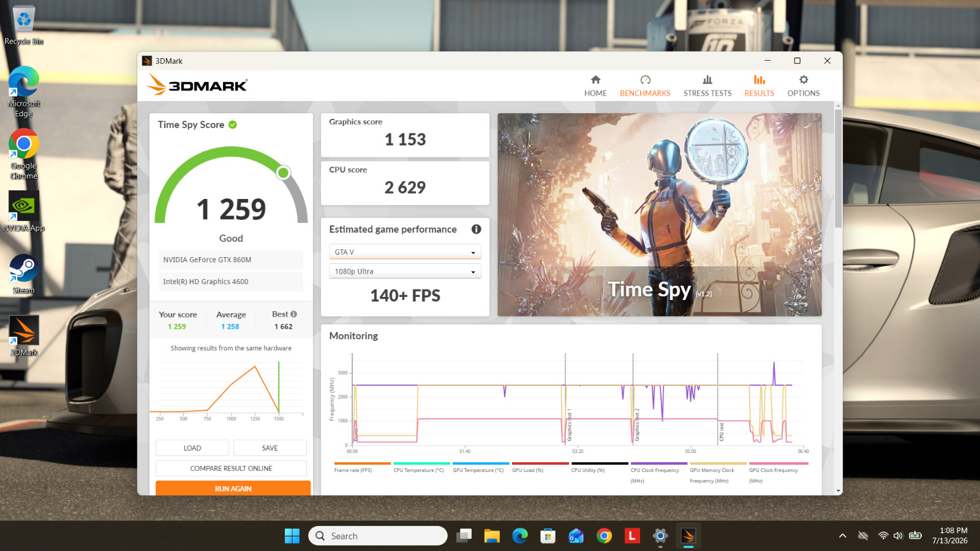The image size is (980, 551).
Task: Open the STRESS TESTS tab
Action: (707, 86)
